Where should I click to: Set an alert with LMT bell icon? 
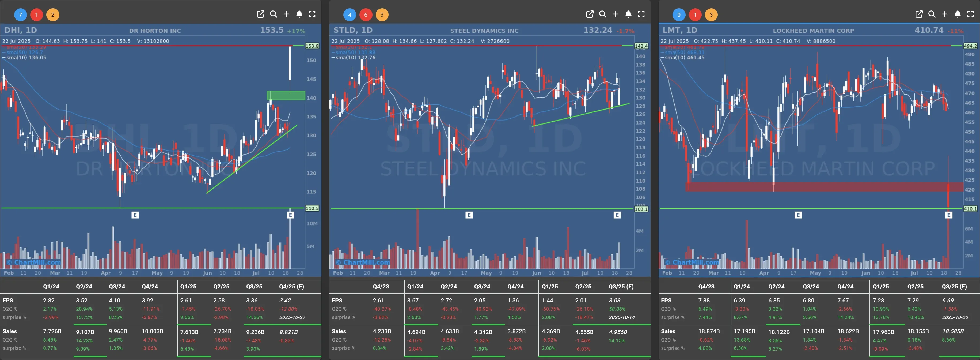click(958, 14)
